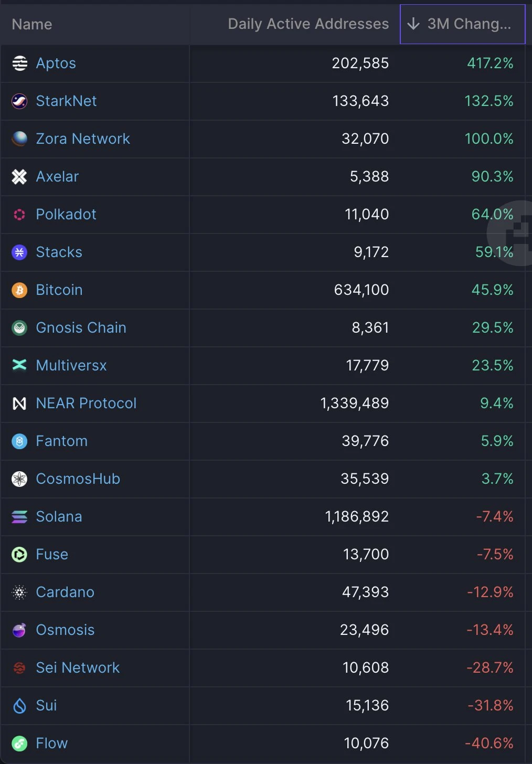
Task: Click Osmosis's -13.4% change value
Action: (x=490, y=630)
